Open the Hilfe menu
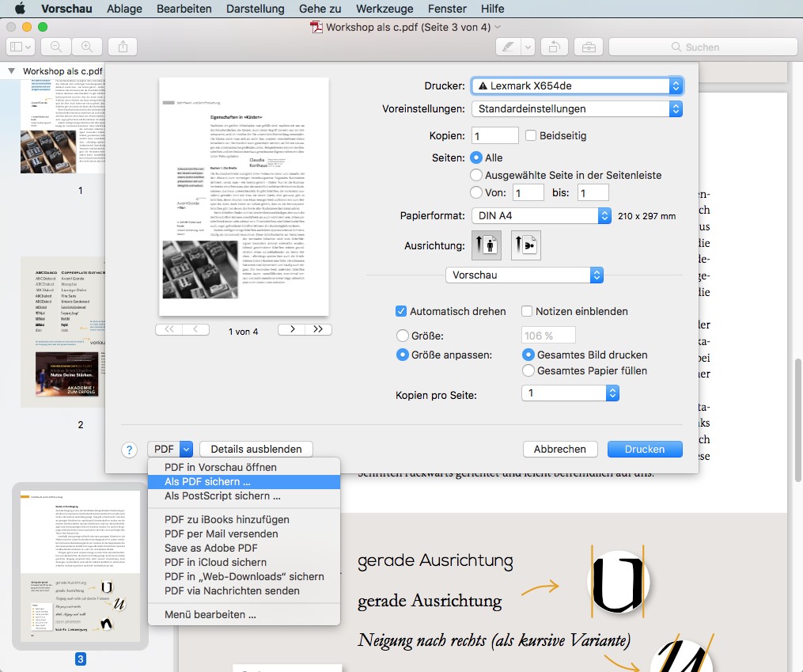This screenshot has height=672, width=803. [492, 9]
